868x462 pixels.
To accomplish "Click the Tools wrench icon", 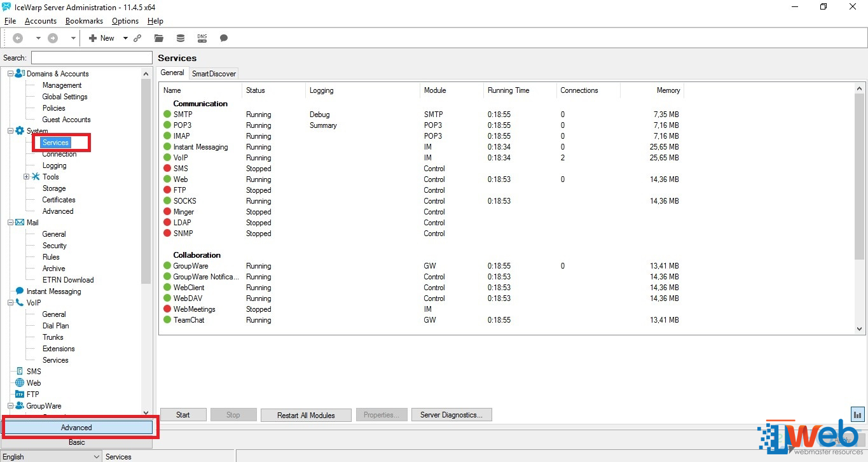I will tap(36, 176).
